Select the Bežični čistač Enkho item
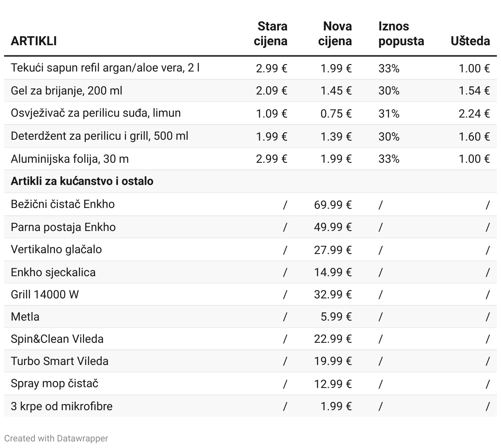 (x=63, y=204)
